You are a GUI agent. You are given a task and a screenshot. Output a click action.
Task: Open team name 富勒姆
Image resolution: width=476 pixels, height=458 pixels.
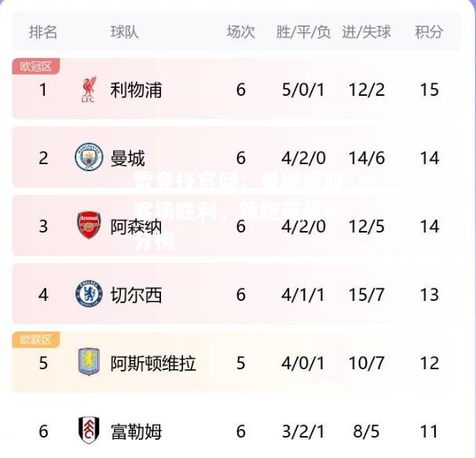[136, 431]
